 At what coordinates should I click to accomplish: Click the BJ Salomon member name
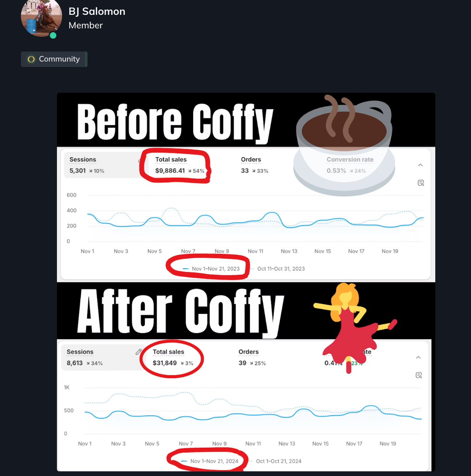coord(97,12)
